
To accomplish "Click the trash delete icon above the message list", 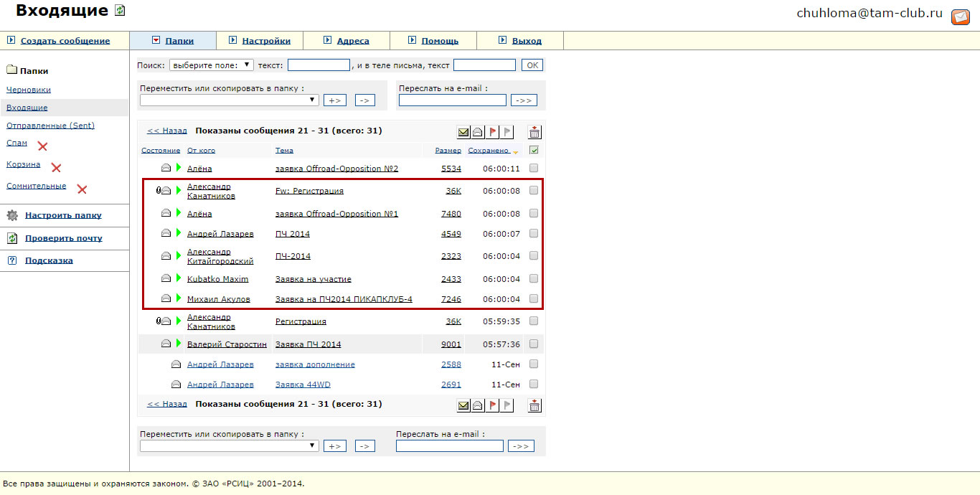I will coord(534,132).
